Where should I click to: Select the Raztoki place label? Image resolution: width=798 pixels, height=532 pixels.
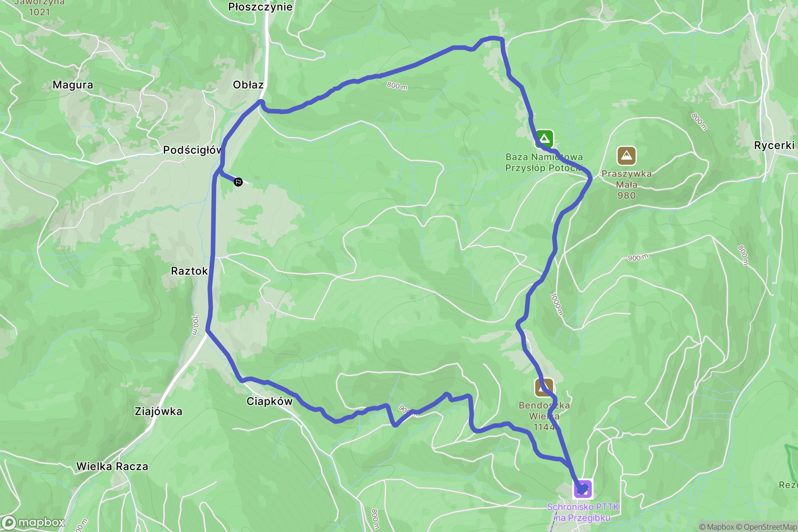pos(190,271)
